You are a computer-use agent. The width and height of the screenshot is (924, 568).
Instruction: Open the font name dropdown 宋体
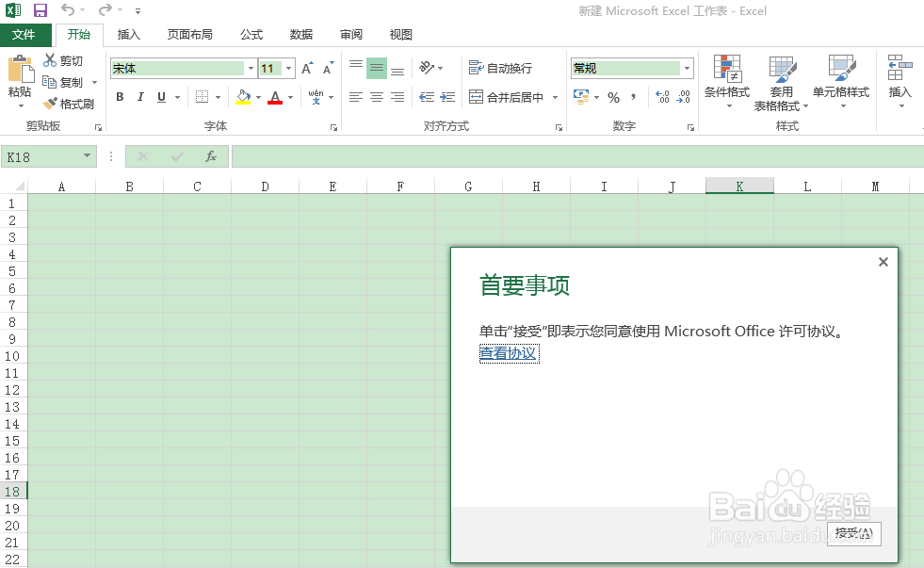click(251, 69)
